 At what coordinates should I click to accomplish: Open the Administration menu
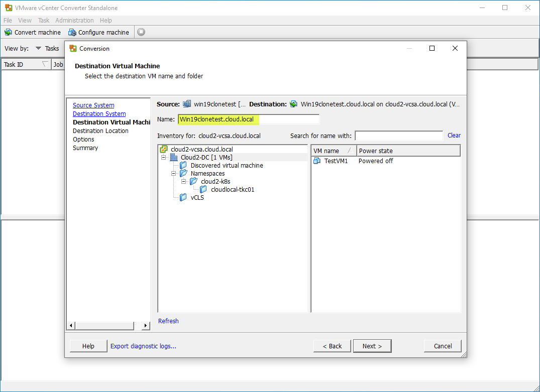pos(74,20)
